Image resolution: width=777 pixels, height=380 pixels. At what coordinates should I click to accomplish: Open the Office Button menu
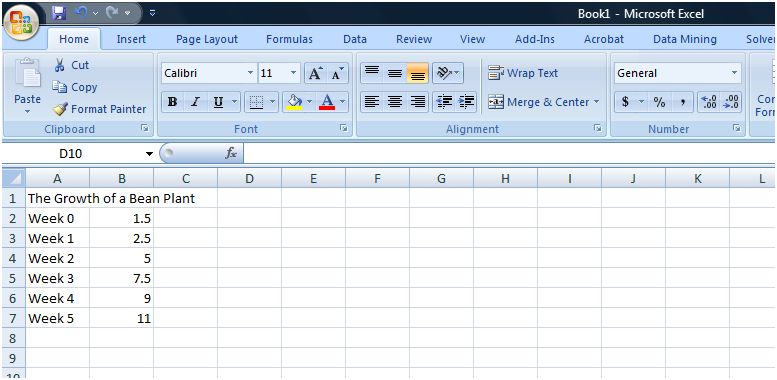click(21, 22)
